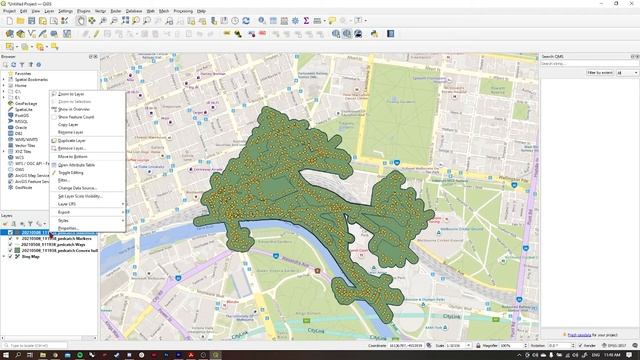Open Select Features tool dropdown arrow
The width and height of the screenshot is (640, 360).
coord(17,47)
